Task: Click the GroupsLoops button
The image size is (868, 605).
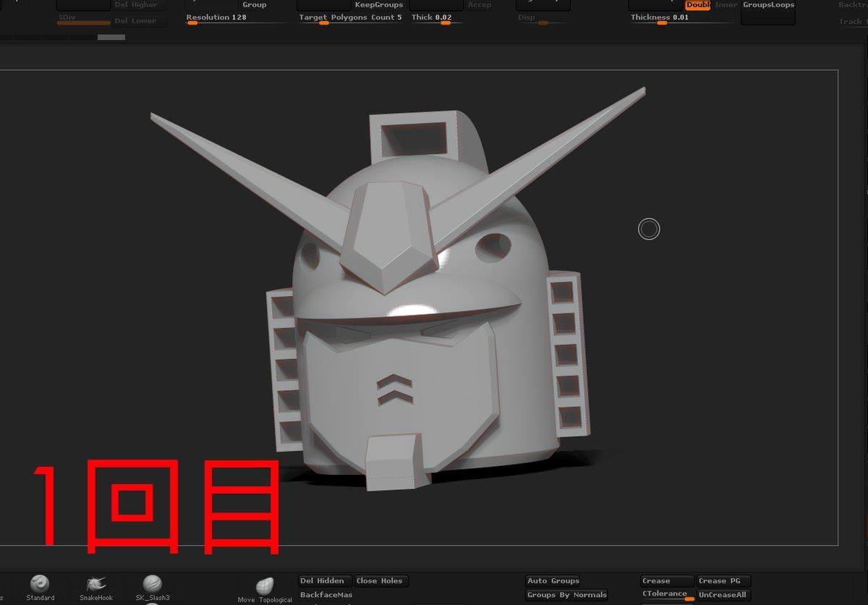Action: 768,12
